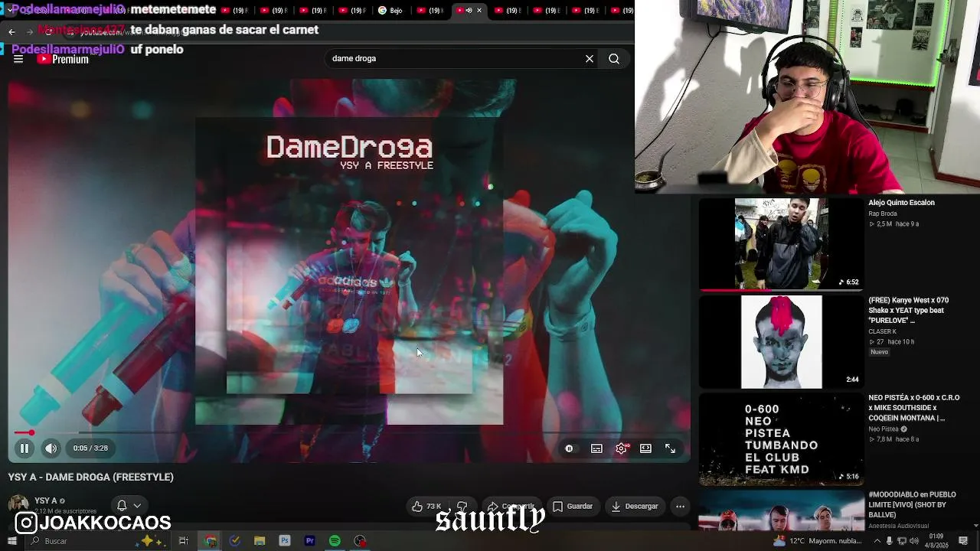Viewport: 980px width, 551px height.
Task: Switch to the Google 'Bejo' browser tab
Action: [390, 11]
